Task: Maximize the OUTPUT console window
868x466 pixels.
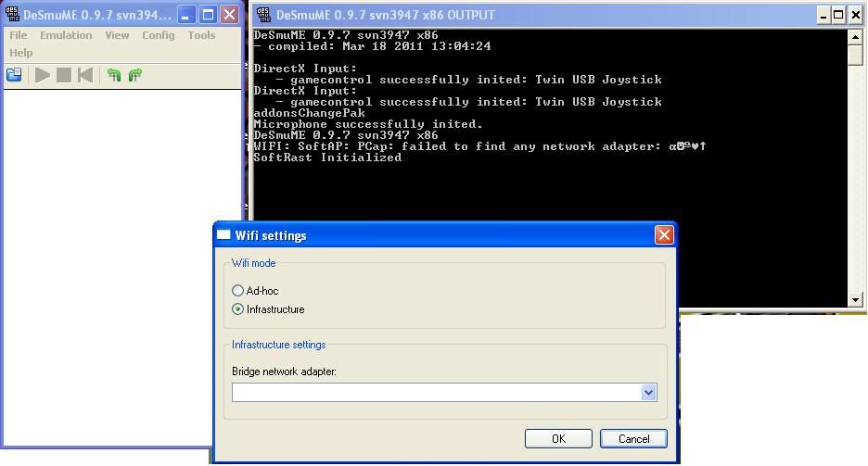Action: pyautogui.click(x=838, y=15)
